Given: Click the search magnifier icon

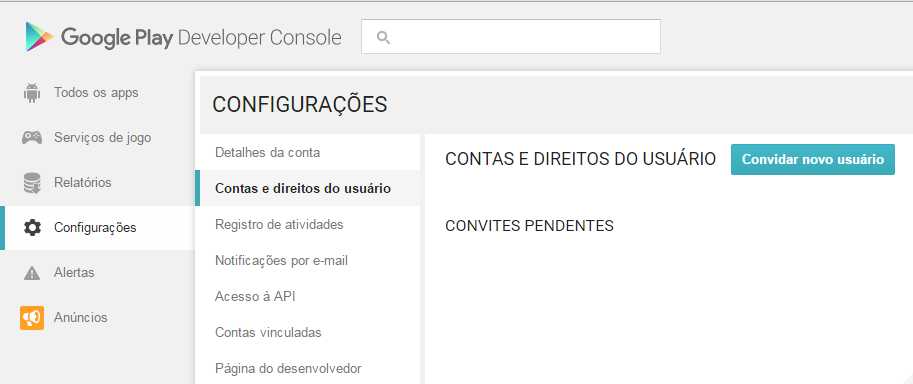Looking at the screenshot, I should pos(383,37).
